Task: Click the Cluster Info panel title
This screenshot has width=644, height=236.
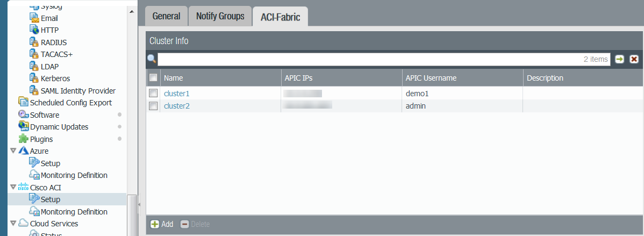Action: [x=169, y=41]
